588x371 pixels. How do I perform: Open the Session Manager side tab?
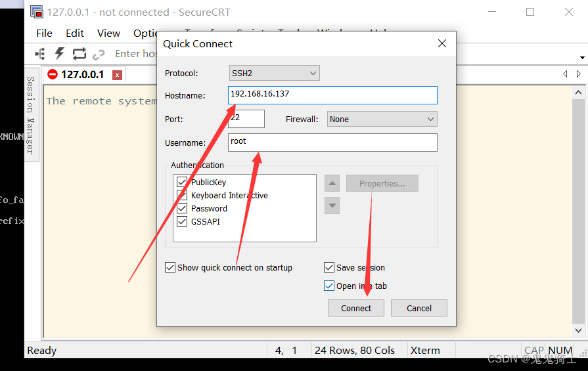[31, 115]
